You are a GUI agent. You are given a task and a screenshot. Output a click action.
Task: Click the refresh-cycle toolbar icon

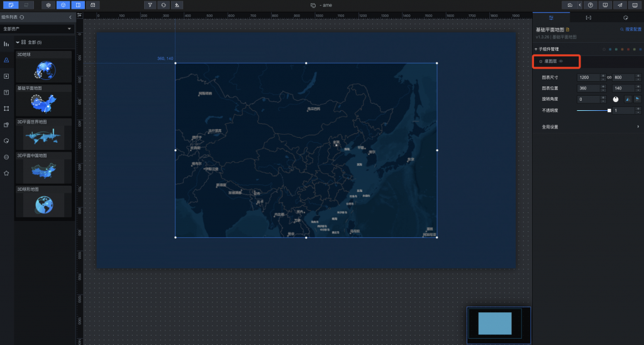click(x=164, y=5)
